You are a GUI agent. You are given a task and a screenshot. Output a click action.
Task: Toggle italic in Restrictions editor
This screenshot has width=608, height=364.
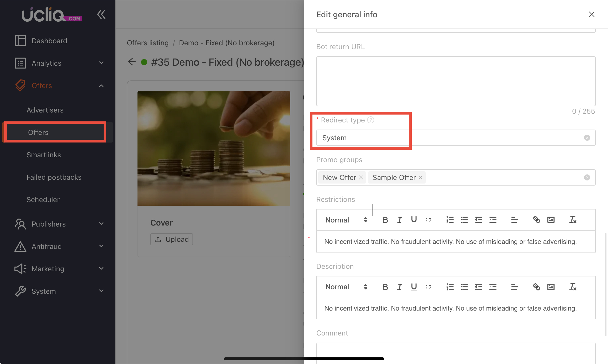(x=399, y=220)
